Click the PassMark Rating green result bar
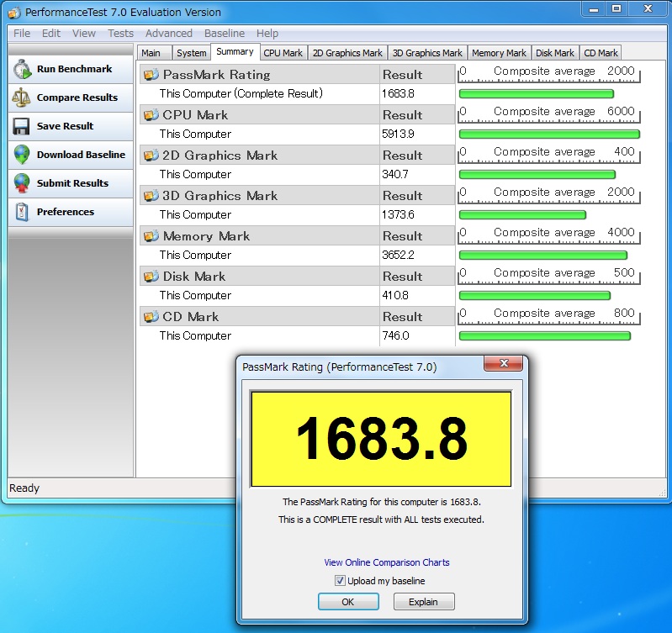The height and width of the screenshot is (633, 672). pos(537,94)
